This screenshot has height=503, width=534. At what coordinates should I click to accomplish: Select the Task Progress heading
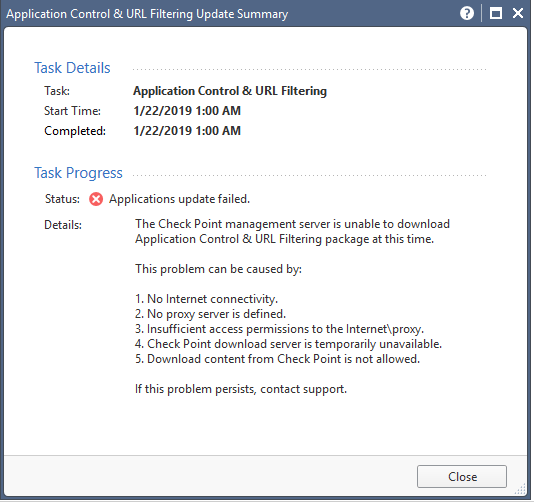coord(78,173)
